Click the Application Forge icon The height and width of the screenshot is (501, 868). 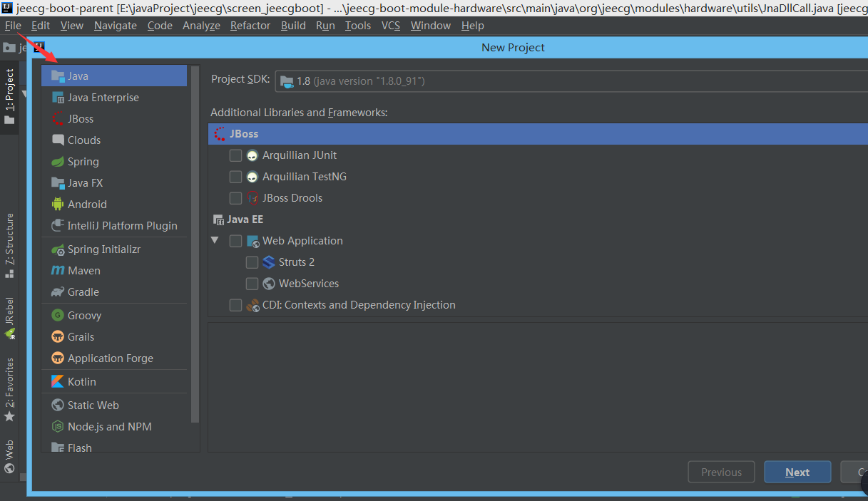pyautogui.click(x=58, y=358)
